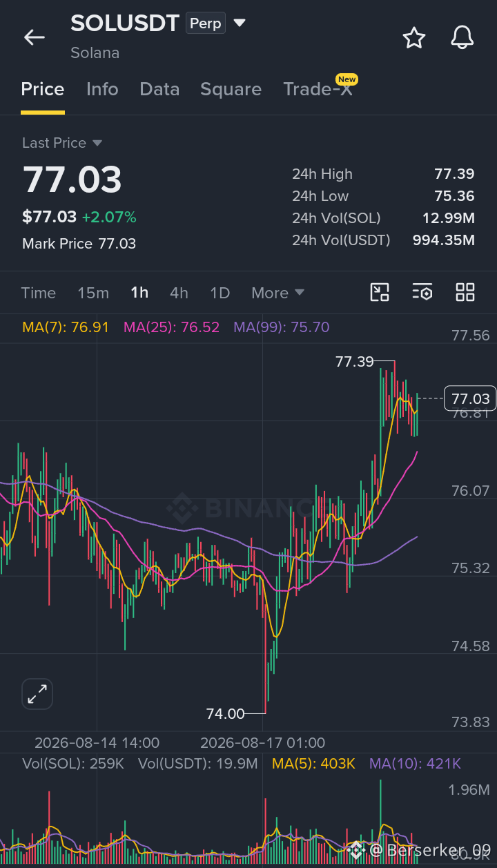
Task: Click the 77.39 high marker on chart
Action: tap(354, 361)
